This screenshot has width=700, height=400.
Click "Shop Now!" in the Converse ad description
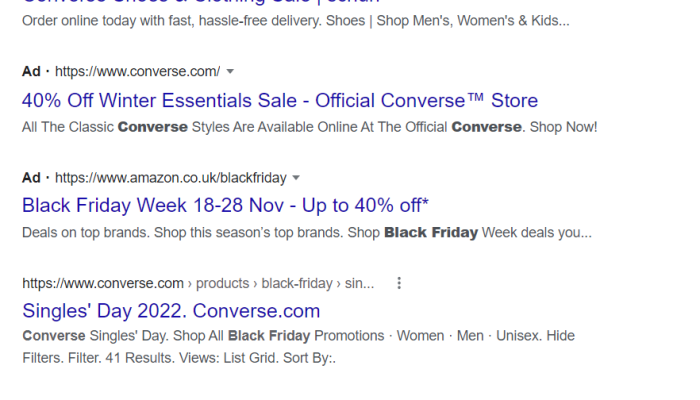[563, 127]
